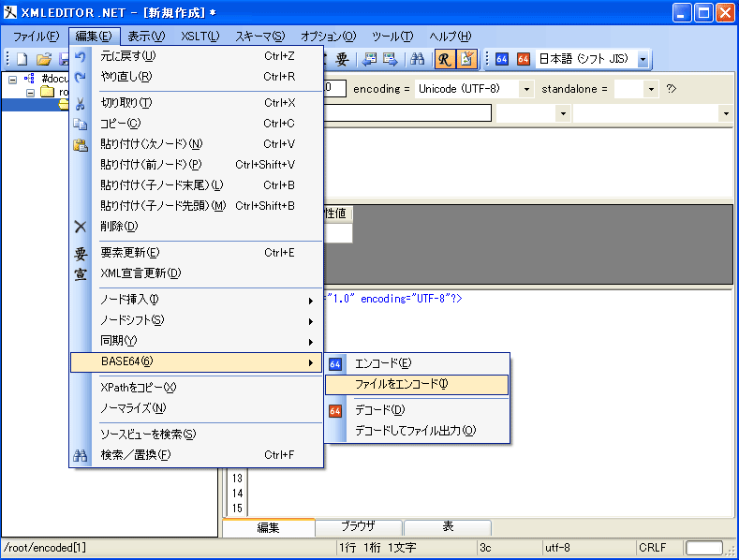The height and width of the screenshot is (560, 739).
Task: Choose 貼り付け(前ノード)(P) menu item
Action: (196, 165)
